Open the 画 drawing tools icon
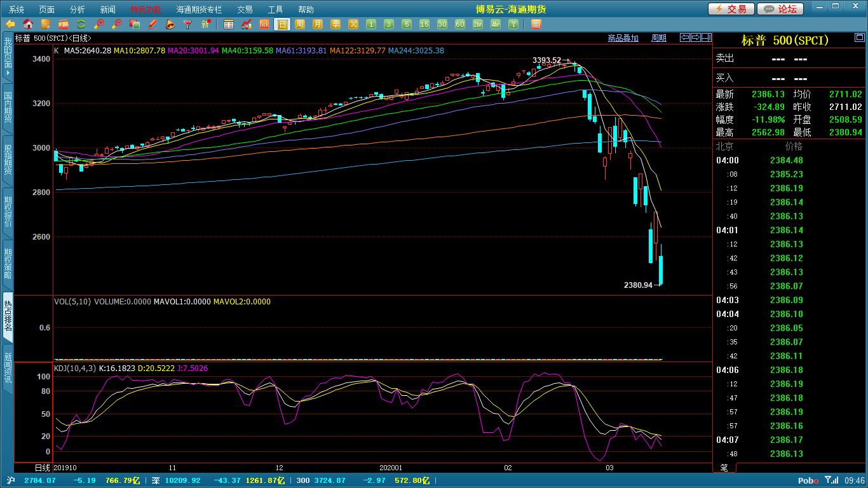This screenshot has height=488, width=868. point(536,24)
